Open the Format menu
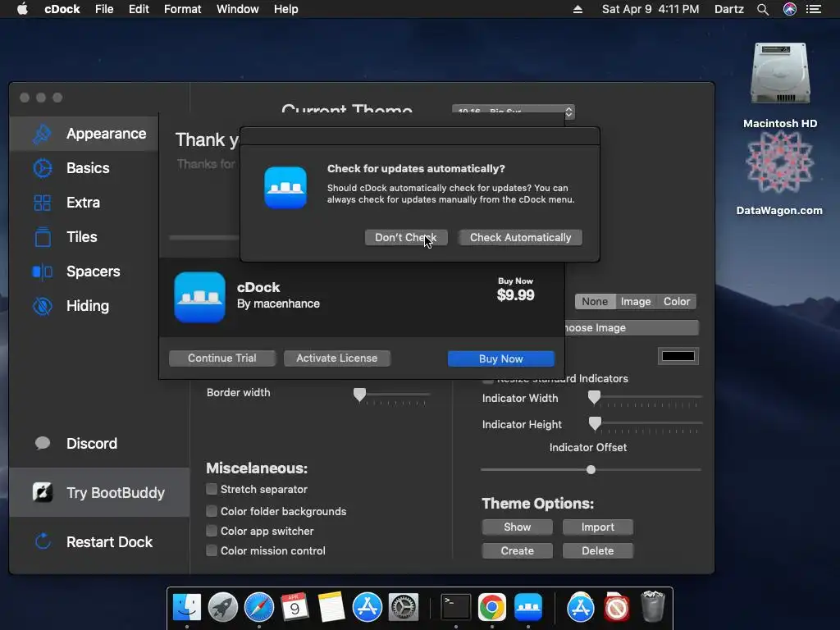 coord(183,9)
